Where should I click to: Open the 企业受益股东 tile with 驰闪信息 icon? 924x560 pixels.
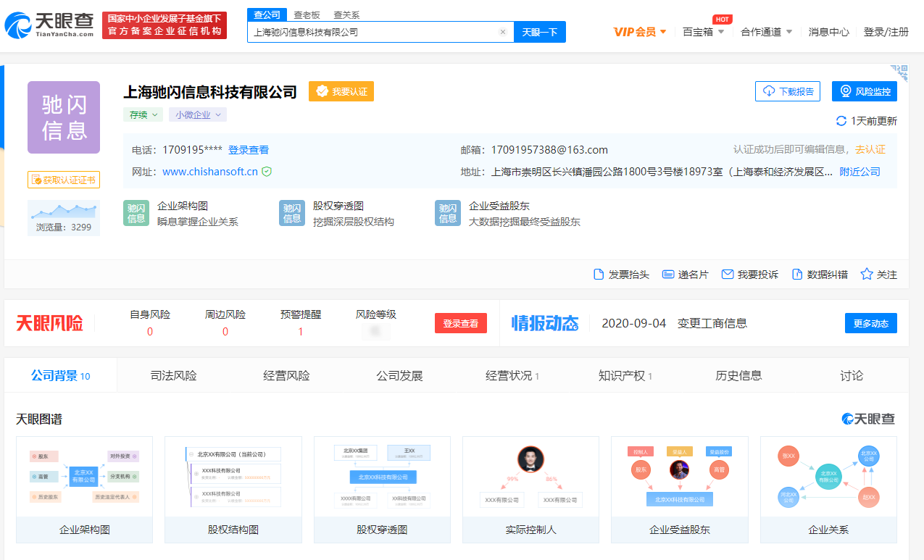[x=507, y=214]
